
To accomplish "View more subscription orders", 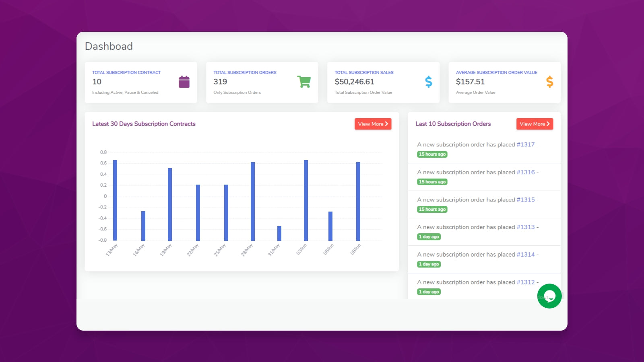I will (x=535, y=124).
